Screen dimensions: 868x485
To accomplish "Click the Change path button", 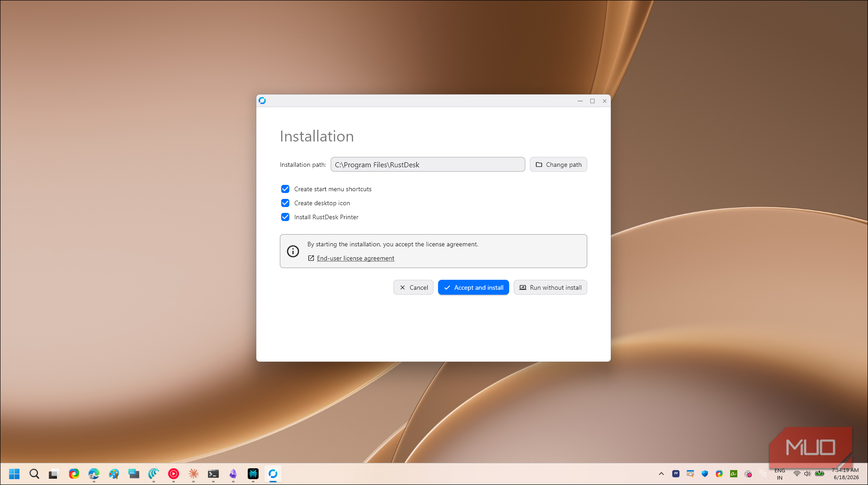I will (x=558, y=165).
